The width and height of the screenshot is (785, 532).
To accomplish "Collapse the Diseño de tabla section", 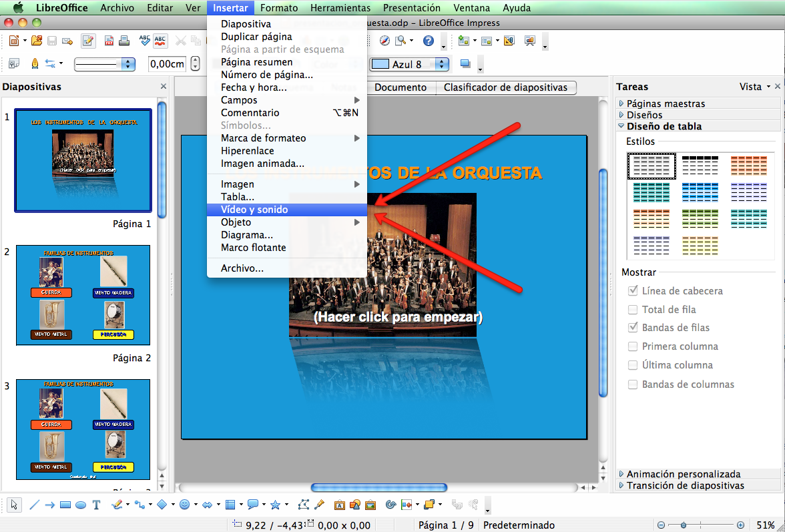I will tap(698, 126).
